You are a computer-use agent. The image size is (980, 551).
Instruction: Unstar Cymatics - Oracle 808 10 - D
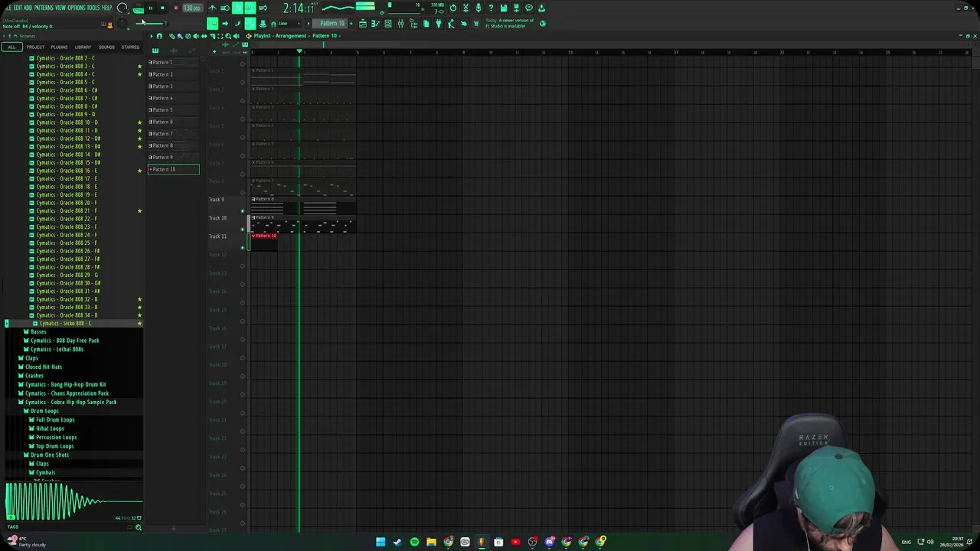pos(139,122)
